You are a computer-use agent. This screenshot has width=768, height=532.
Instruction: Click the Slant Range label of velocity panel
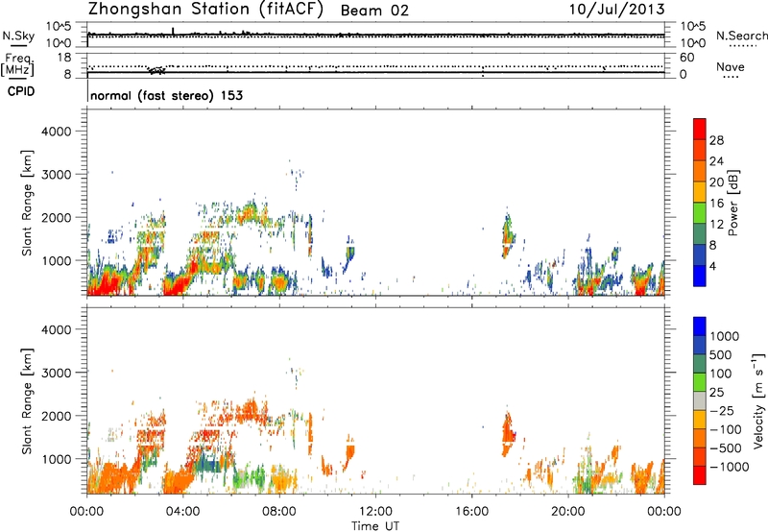[x=27, y=401]
